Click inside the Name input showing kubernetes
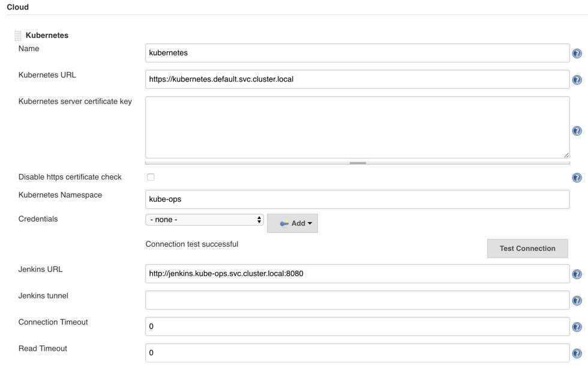The width and height of the screenshot is (588, 371). [357, 53]
